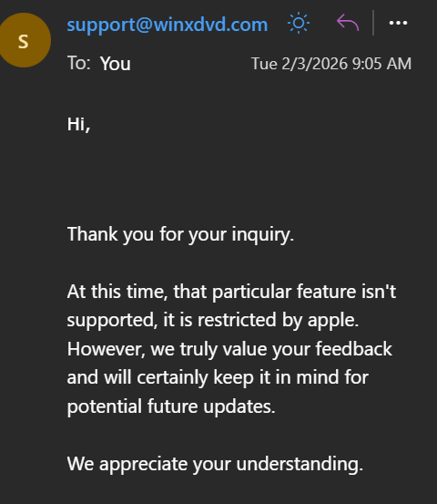The width and height of the screenshot is (437, 504).
Task: Click the 'Hi,' greeting line
Action: point(78,124)
